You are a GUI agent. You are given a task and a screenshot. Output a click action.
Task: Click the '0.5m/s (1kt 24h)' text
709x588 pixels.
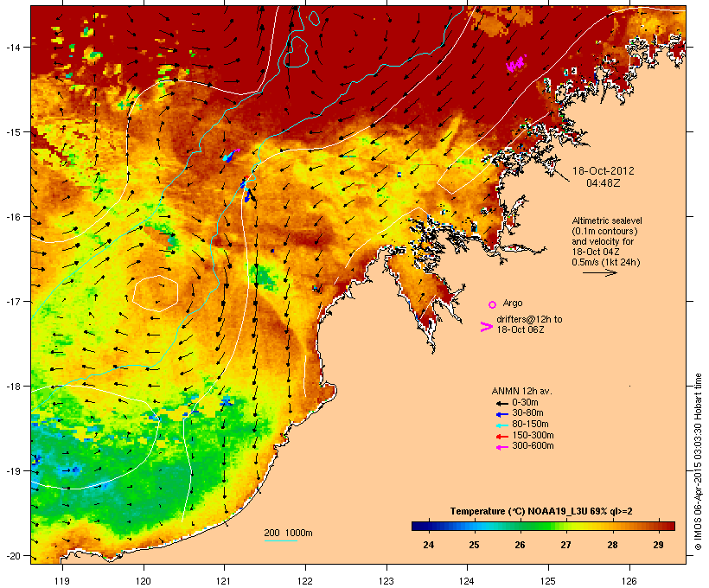point(606,262)
